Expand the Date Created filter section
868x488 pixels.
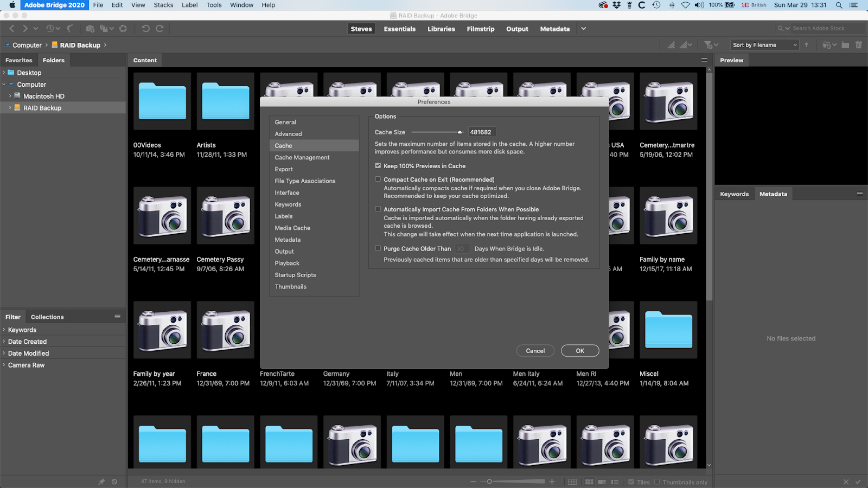click(4, 342)
